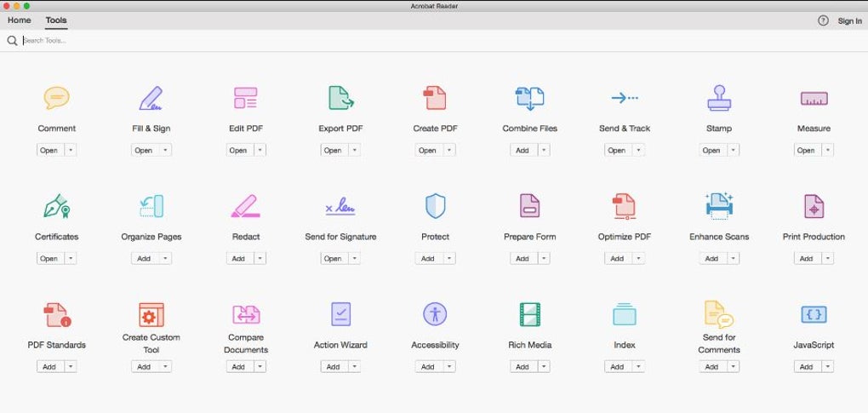The image size is (868, 413).
Task: Click the Create PDF icon
Action: [x=435, y=98]
